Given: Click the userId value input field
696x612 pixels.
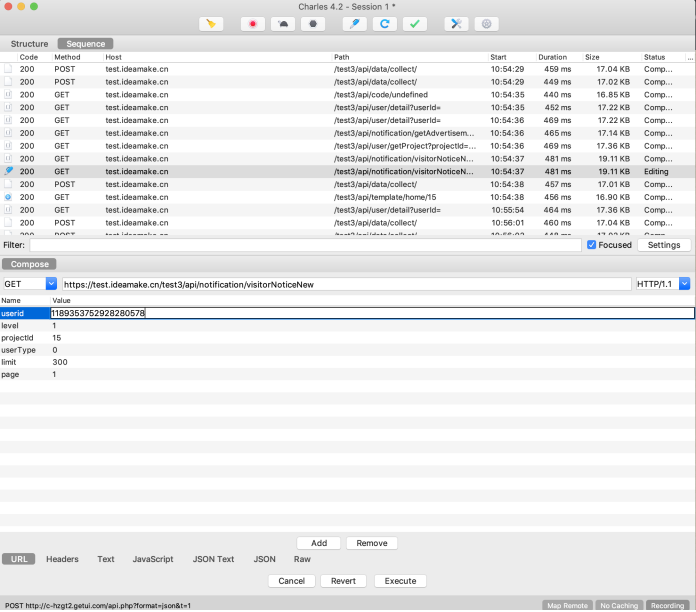Looking at the screenshot, I should pos(372,313).
